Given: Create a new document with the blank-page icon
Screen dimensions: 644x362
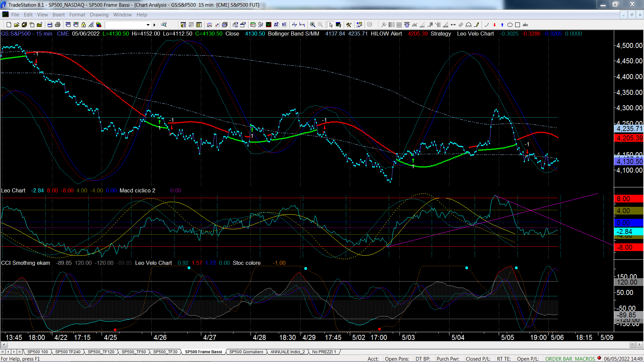Looking at the screenshot, I should click(x=9, y=24).
